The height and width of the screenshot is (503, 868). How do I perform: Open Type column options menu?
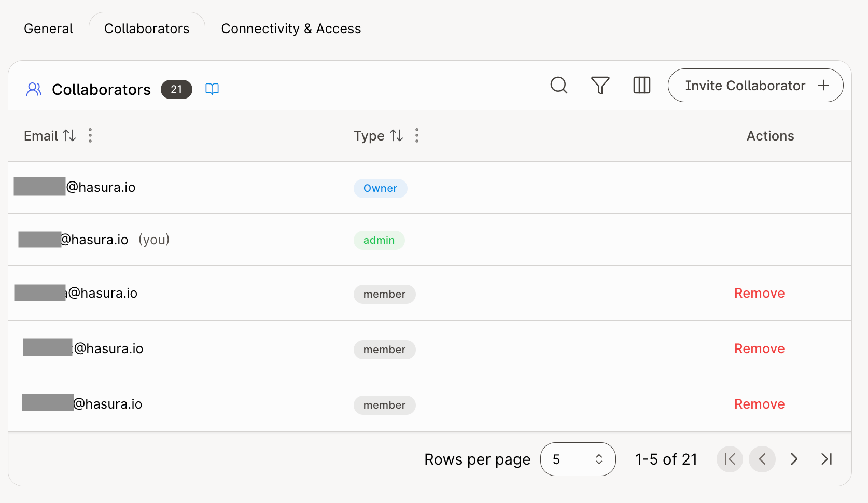(417, 136)
